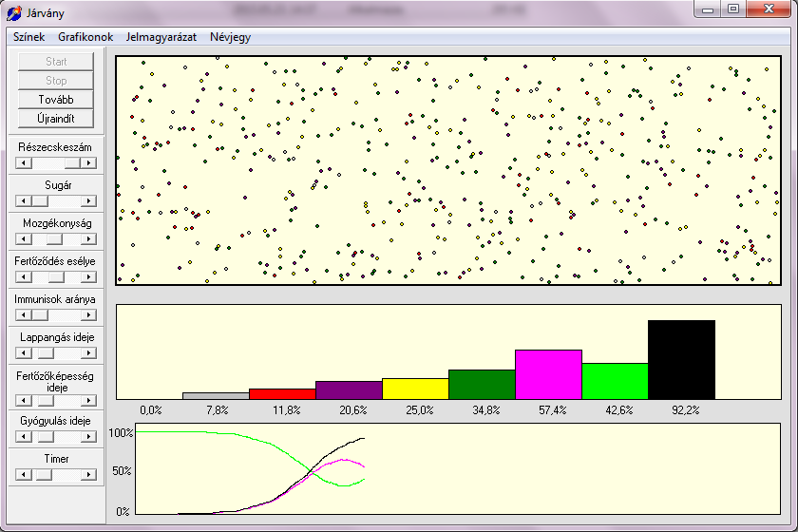Increase Fertőzőképesség ideje with right arrow
Viewport: 798px width, 532px height.
point(88,401)
